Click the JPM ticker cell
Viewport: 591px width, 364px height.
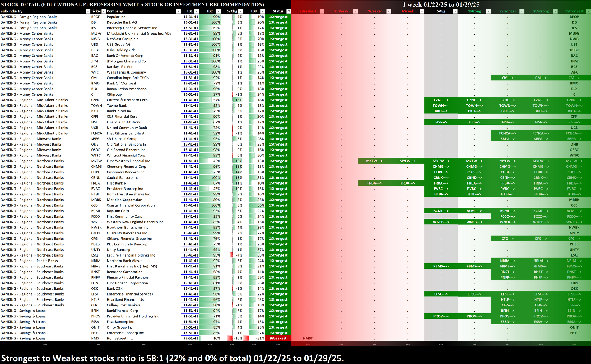(x=95, y=61)
